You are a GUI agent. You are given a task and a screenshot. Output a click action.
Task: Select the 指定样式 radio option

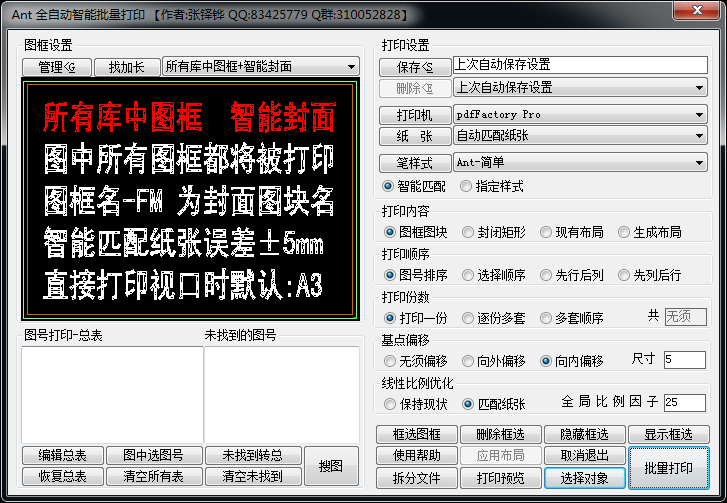[467, 186]
